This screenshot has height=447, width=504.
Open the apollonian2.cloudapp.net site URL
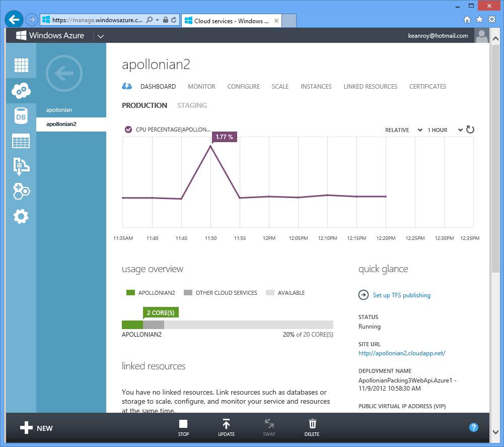click(x=402, y=353)
